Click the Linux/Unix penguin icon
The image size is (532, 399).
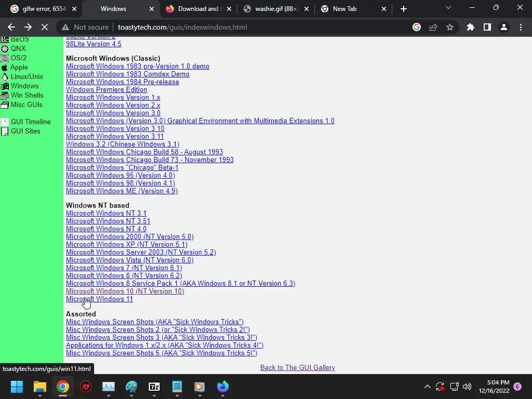[x=4, y=77]
